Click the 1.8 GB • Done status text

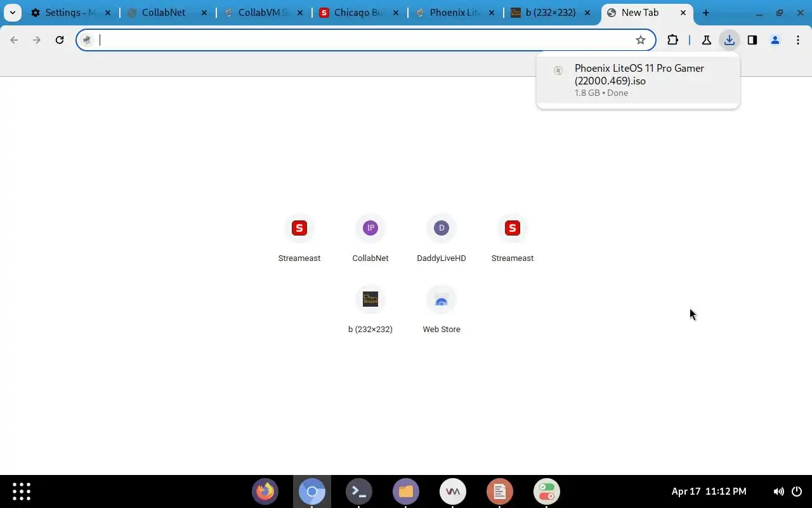point(601,93)
